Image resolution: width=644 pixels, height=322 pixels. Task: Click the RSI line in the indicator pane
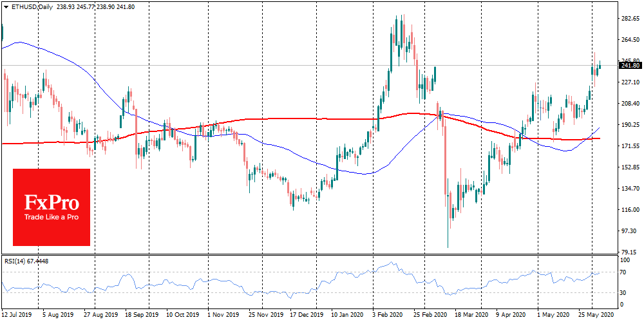click(302, 281)
